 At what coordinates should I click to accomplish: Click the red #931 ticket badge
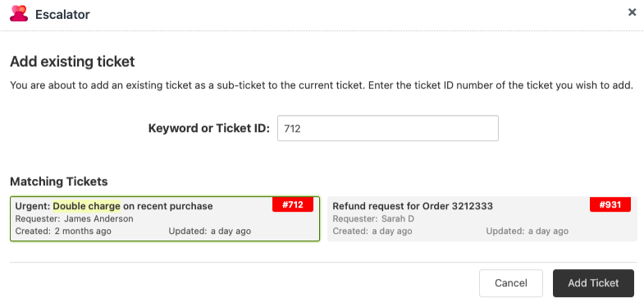click(610, 204)
